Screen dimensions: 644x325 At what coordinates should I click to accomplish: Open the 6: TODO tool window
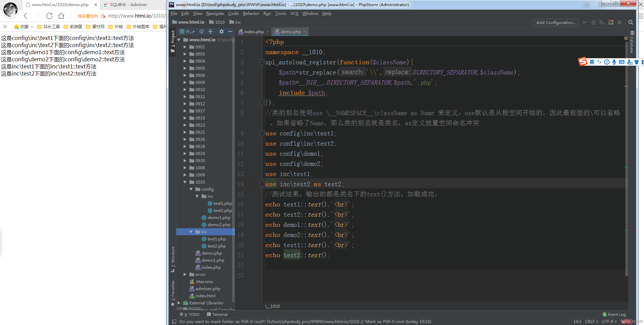[x=189, y=315]
